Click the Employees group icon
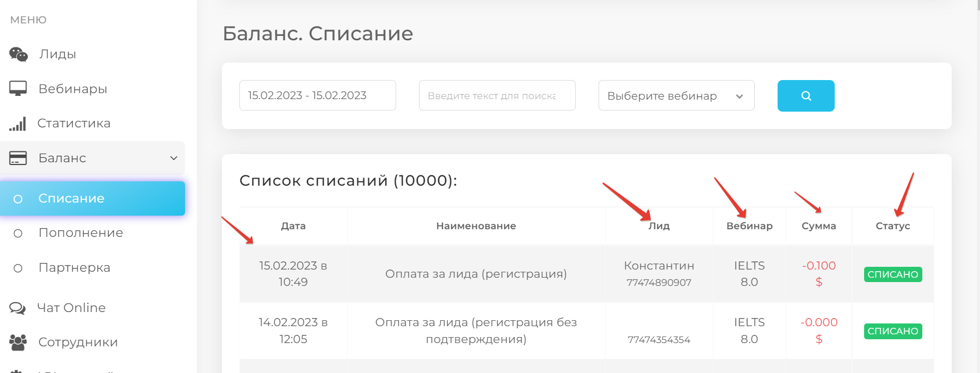 18,343
